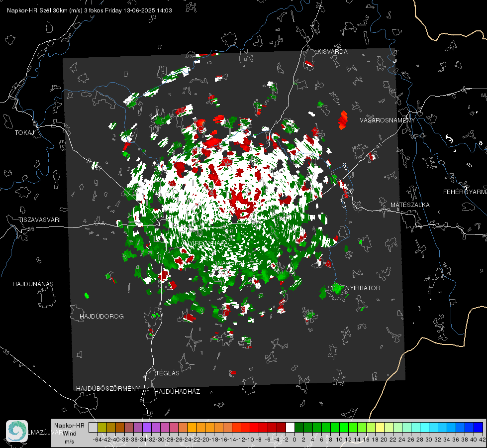This screenshot has height=448, width=487.
Task: Select the cyan swatch between 28 and 30
Action: [x=425, y=427]
